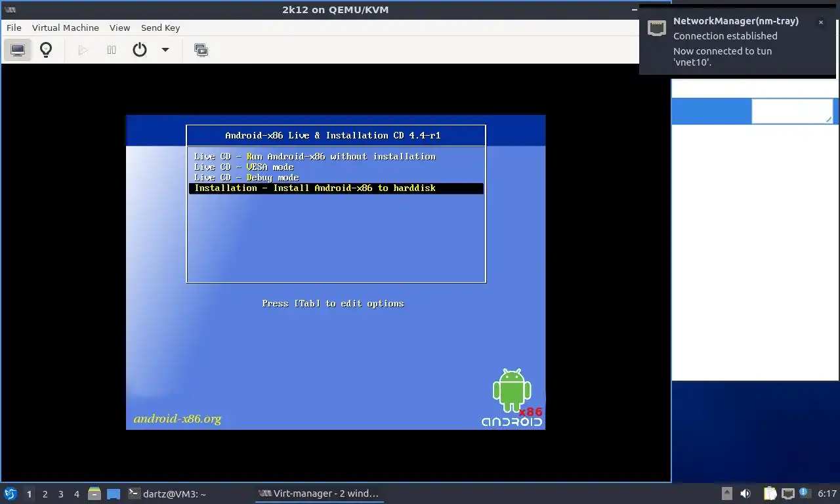Minimize the 2k12 QEMU/KVM window
Screen dimensions: 840x504
pyautogui.click(x=635, y=10)
